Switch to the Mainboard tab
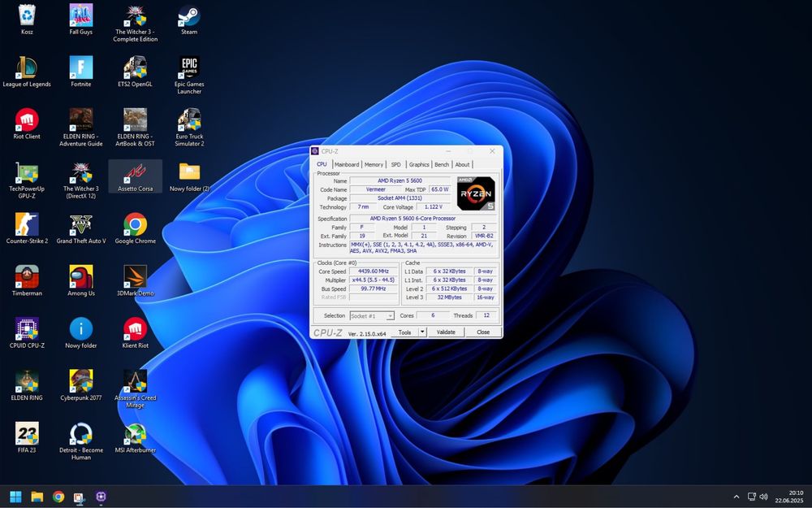This screenshot has width=812, height=508. (x=347, y=164)
